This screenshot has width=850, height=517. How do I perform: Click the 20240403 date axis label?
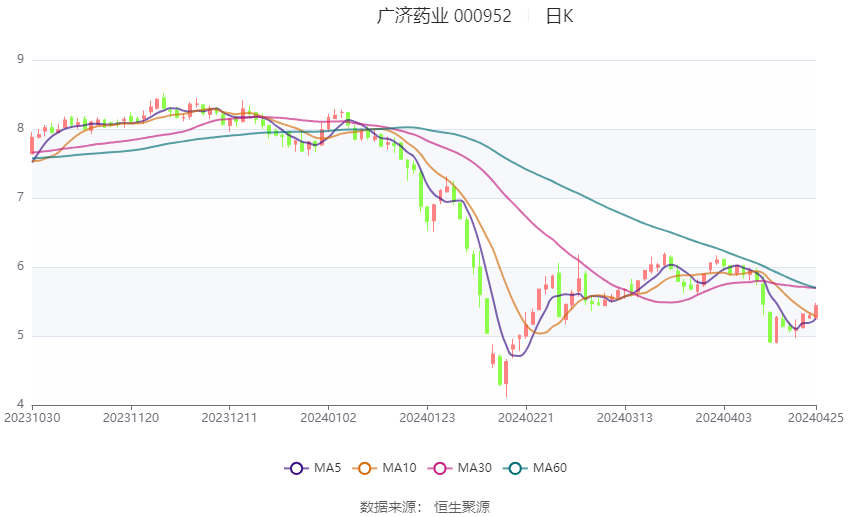[724, 418]
